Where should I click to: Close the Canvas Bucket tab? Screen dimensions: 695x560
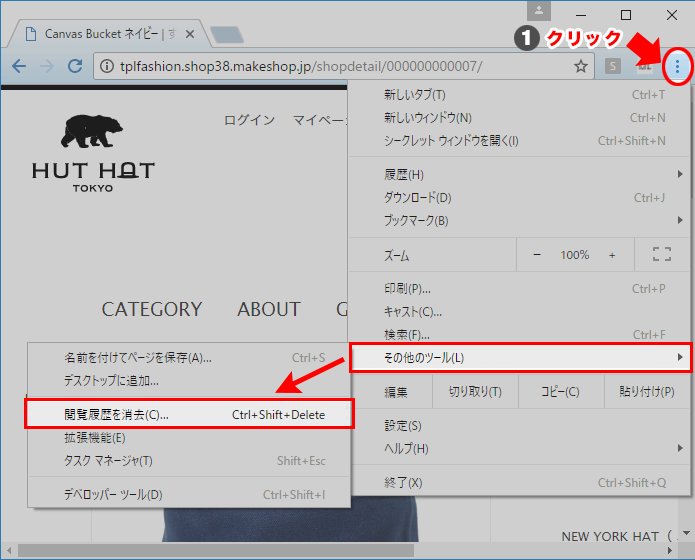[x=190, y=34]
